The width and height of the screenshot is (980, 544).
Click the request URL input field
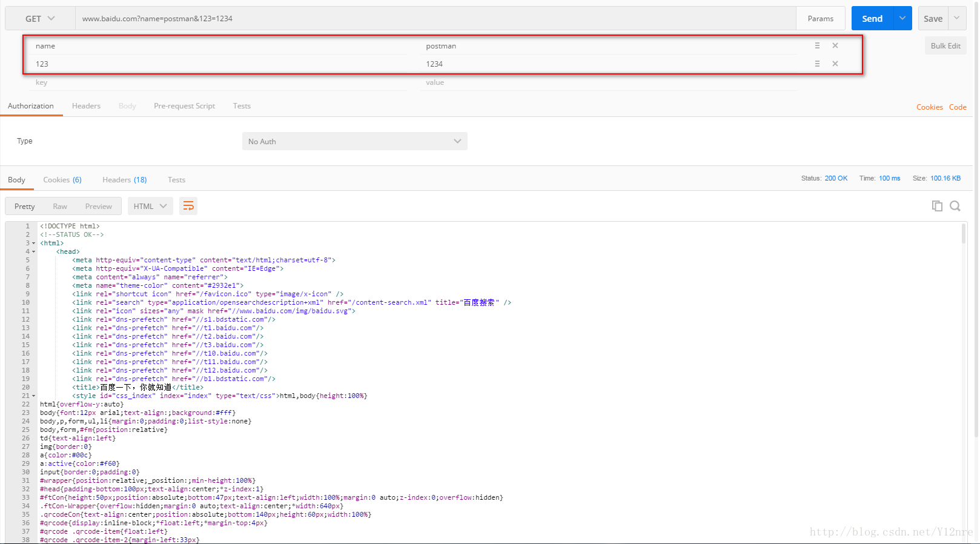tap(435, 19)
